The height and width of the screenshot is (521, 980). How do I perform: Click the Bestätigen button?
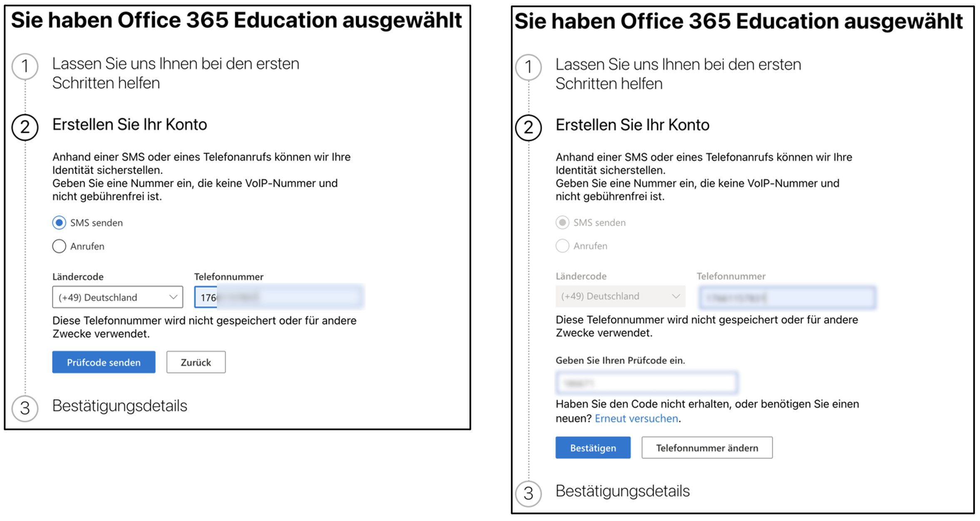pos(593,448)
